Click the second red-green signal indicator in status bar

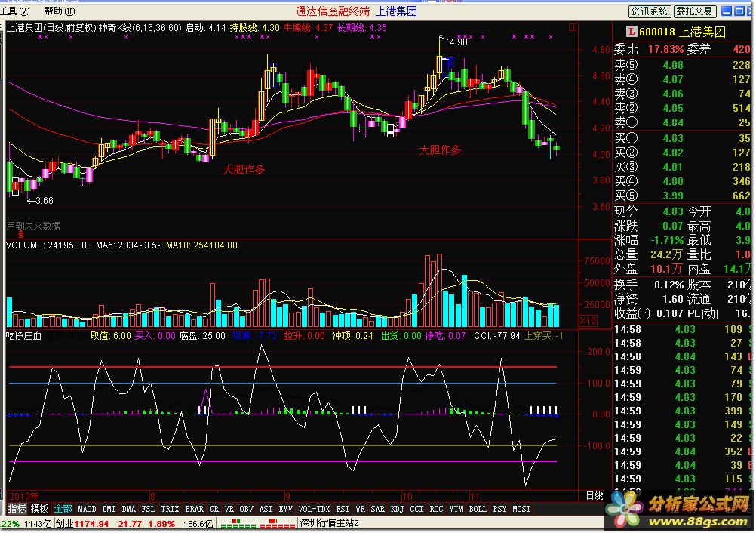(277, 523)
